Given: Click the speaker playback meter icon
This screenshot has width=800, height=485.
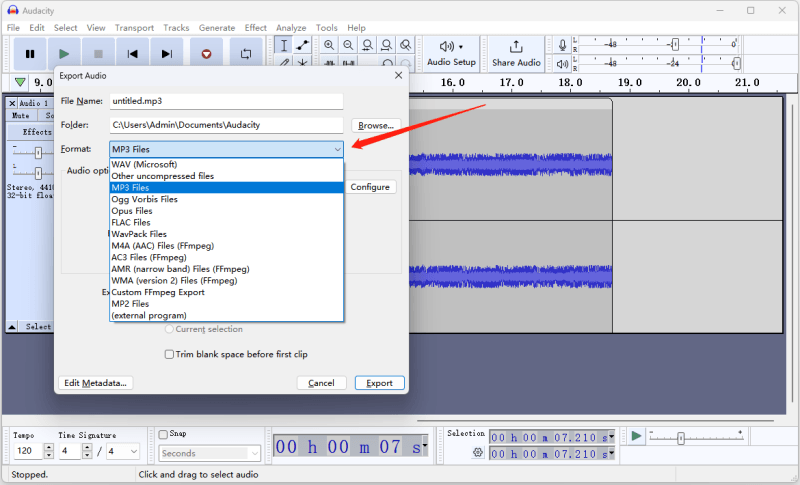Looking at the screenshot, I should [x=562, y=64].
